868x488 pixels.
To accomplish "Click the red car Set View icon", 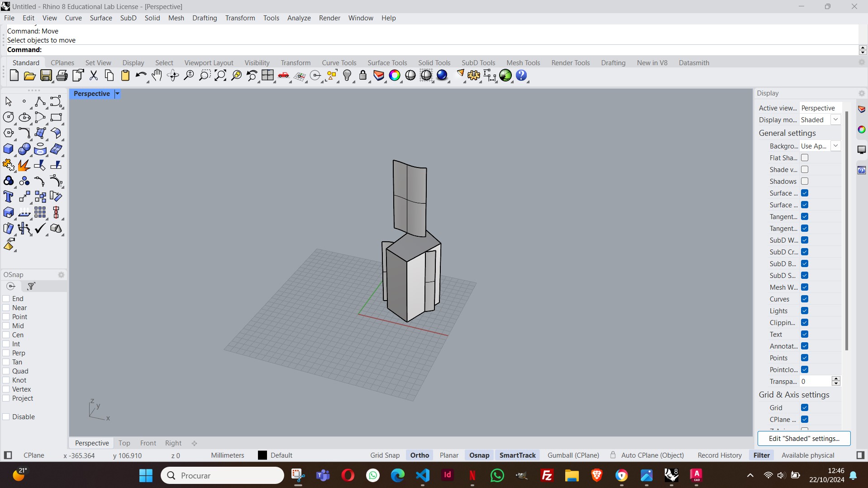I will [x=284, y=76].
